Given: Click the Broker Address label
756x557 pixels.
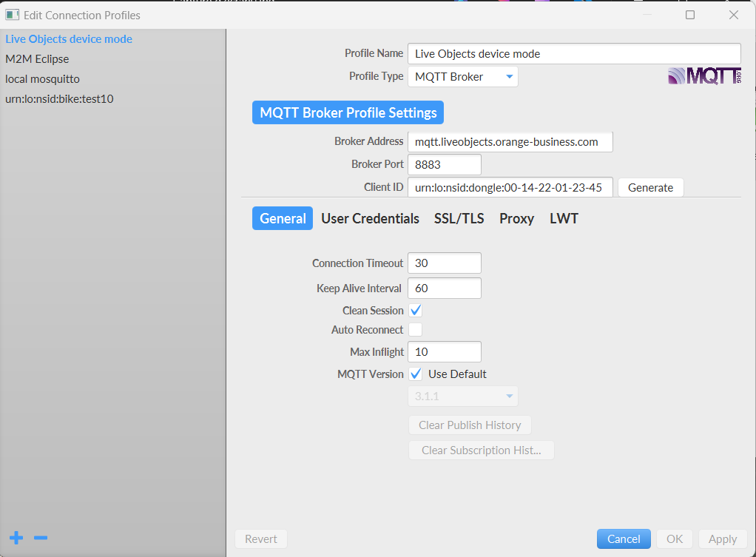Looking at the screenshot, I should (369, 141).
